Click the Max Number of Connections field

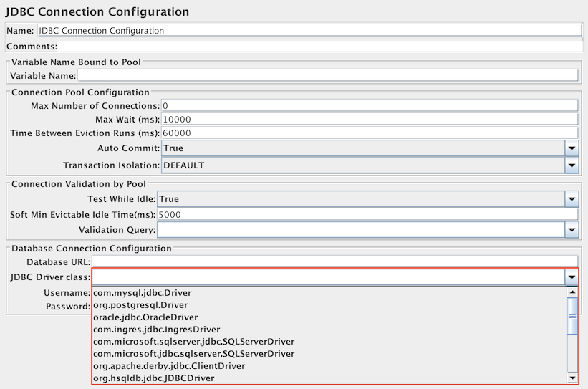click(x=369, y=106)
